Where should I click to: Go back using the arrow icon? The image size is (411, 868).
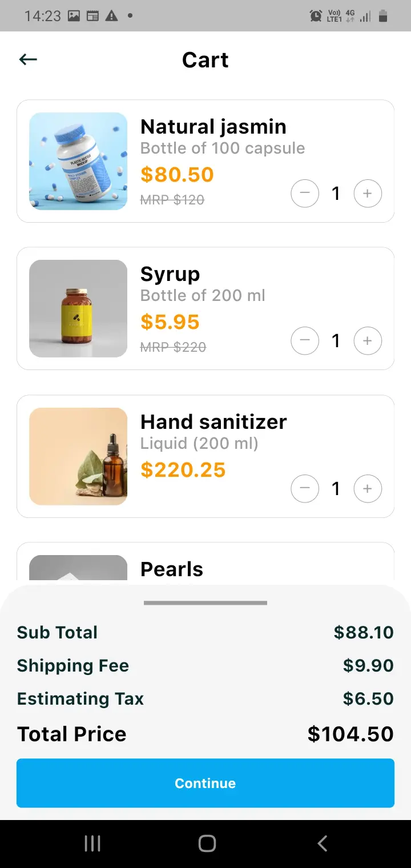tap(28, 59)
